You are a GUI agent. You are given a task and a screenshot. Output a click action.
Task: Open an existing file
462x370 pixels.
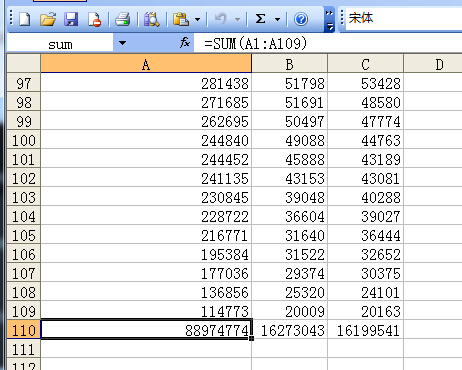(x=48, y=19)
